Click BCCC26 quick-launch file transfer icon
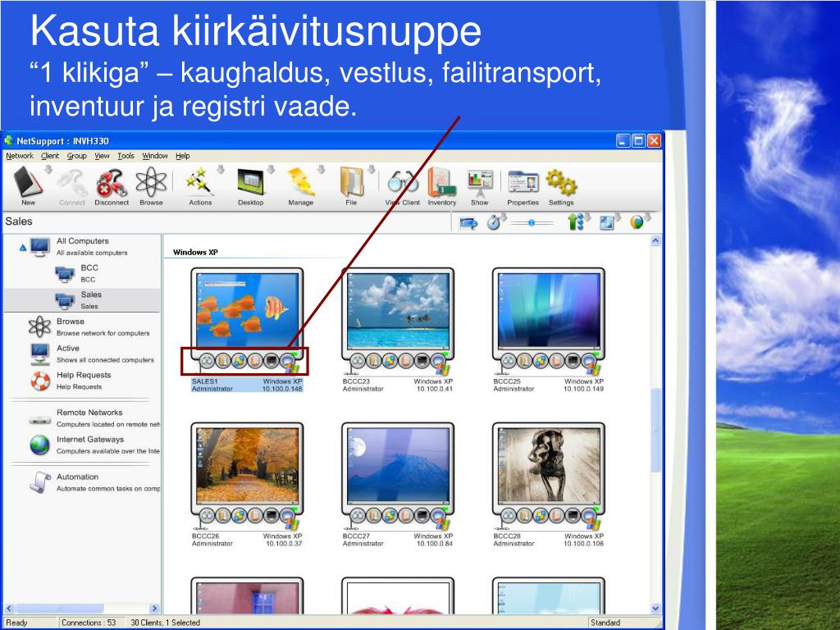Screen dimensions: 840x630 (223, 516)
